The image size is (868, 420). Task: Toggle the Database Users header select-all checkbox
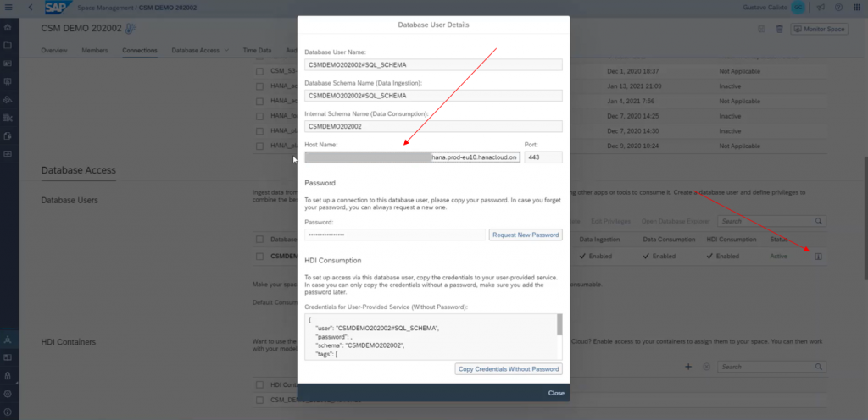[x=259, y=240]
